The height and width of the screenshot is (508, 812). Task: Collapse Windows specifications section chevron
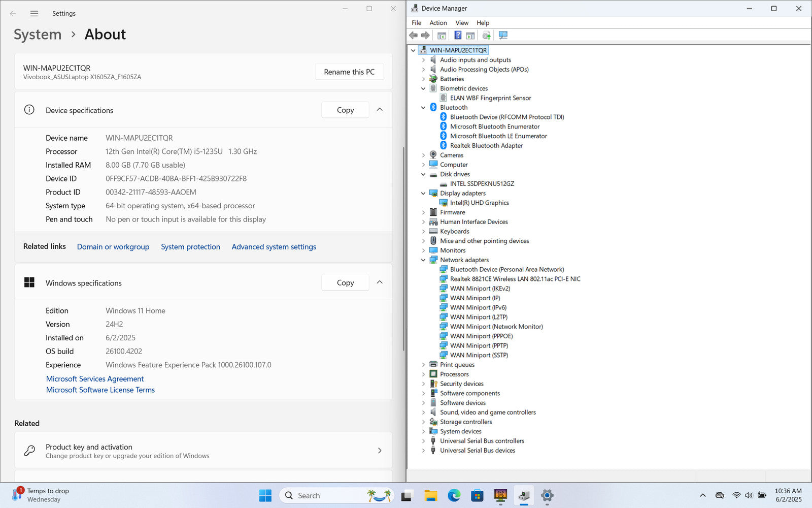click(380, 282)
